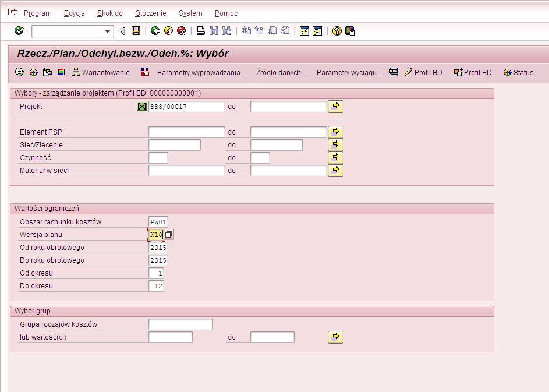Click the Find Next binoculars icon
This screenshot has height=392, width=549.
(226, 31)
